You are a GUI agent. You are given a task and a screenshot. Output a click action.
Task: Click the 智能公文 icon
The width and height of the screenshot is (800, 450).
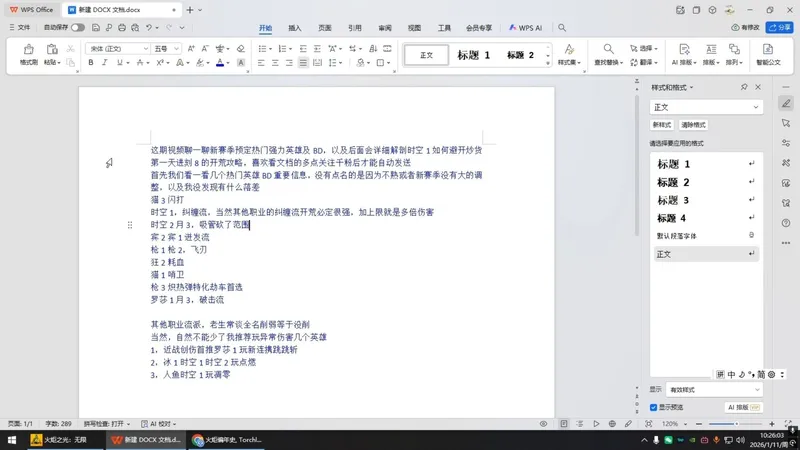click(768, 54)
